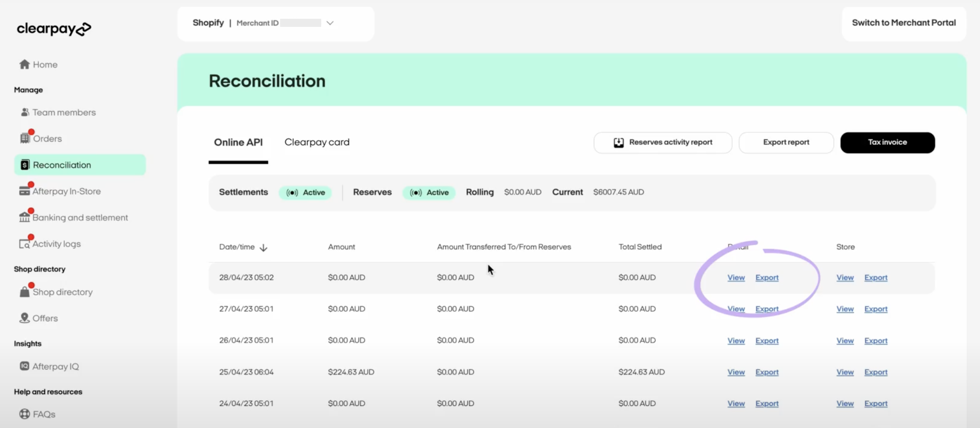Select the Online API tab
Viewport: 980px width, 428px height.
(238, 142)
